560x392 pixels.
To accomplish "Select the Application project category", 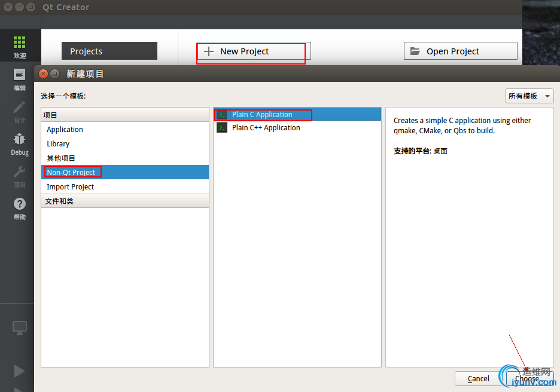I will (x=125, y=130).
